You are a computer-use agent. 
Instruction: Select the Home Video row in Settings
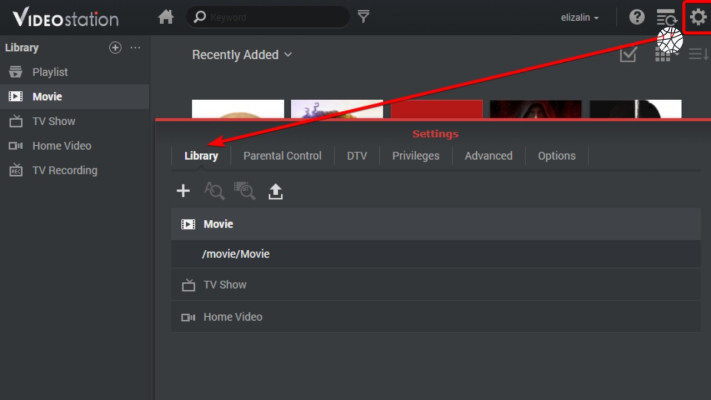(436, 317)
